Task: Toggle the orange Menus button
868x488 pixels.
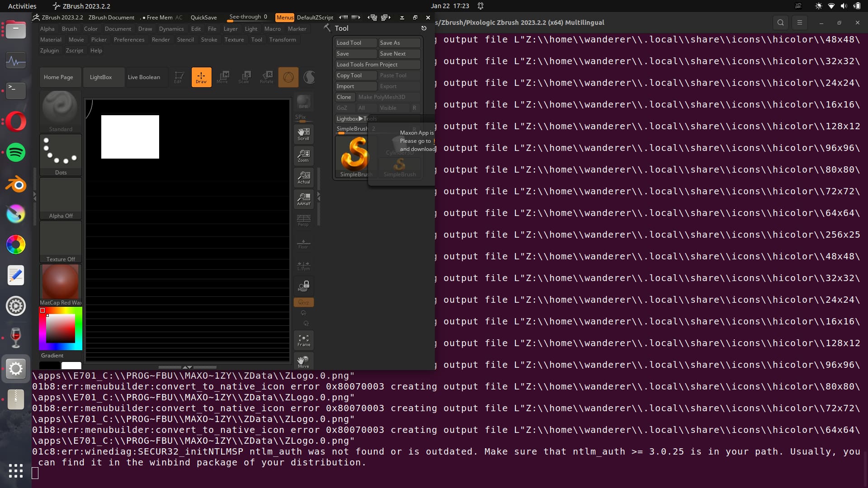Action: (x=285, y=18)
